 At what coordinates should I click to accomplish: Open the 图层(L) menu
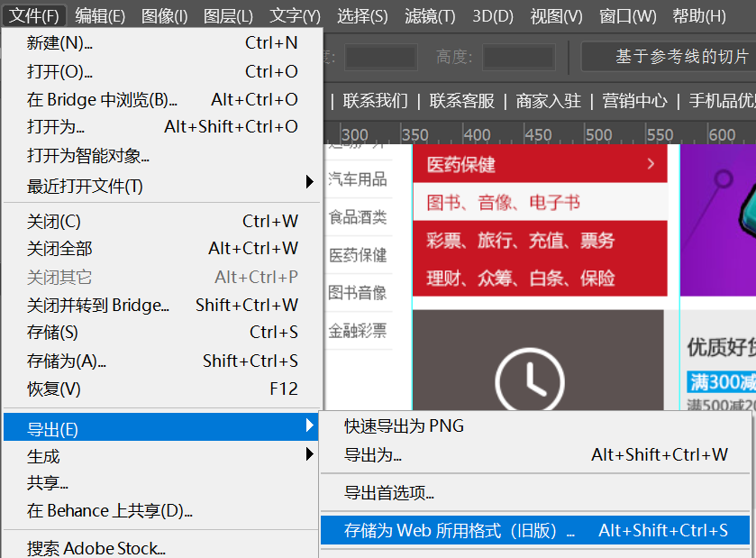point(228,16)
